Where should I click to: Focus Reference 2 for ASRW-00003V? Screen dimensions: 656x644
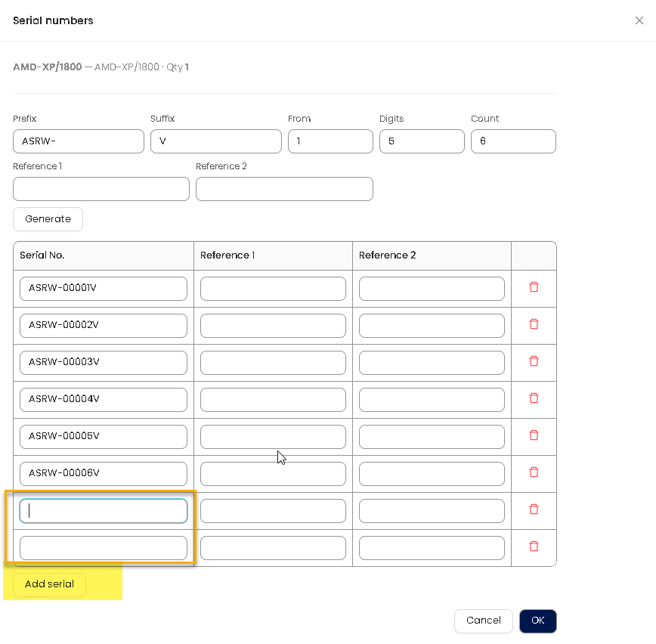[432, 362]
